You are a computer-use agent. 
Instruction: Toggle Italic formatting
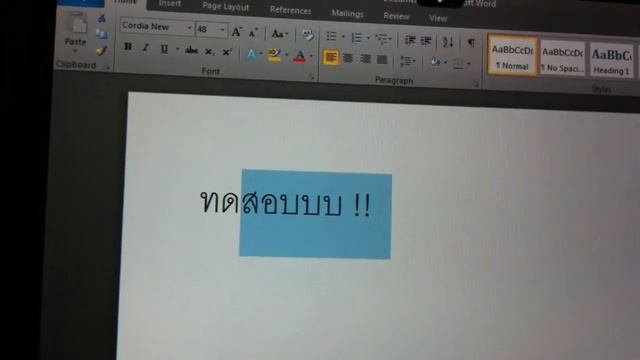tap(145, 48)
